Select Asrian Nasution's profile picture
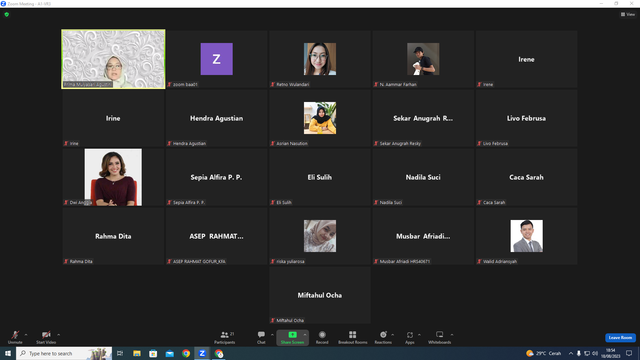The height and width of the screenshot is (360, 640). click(320, 118)
